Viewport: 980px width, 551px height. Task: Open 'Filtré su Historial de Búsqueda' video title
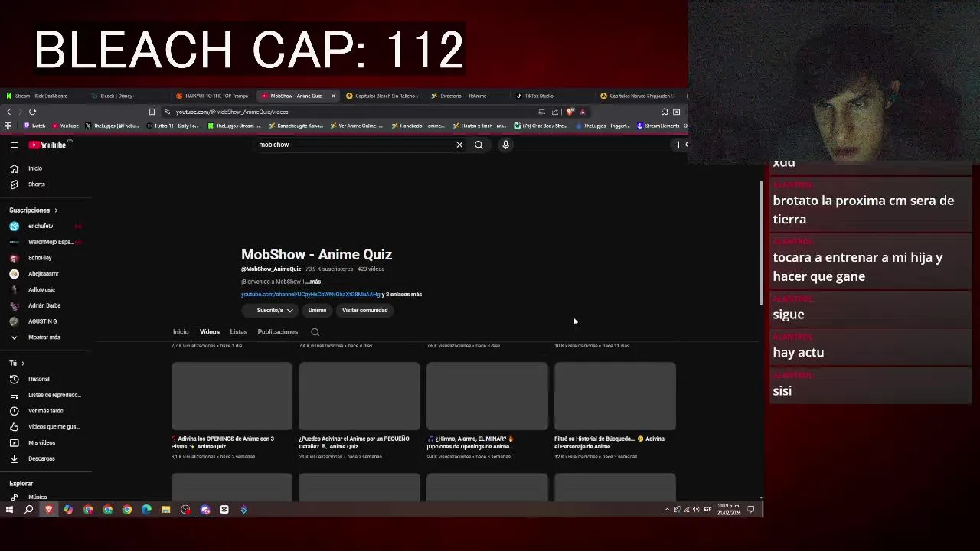pos(609,442)
